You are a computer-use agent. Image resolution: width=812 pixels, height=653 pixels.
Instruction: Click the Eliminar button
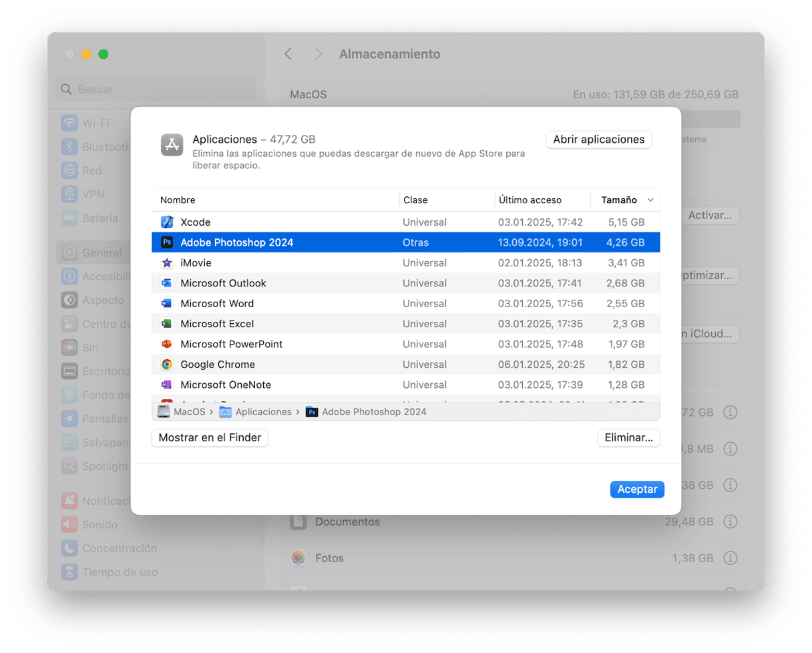tap(628, 438)
